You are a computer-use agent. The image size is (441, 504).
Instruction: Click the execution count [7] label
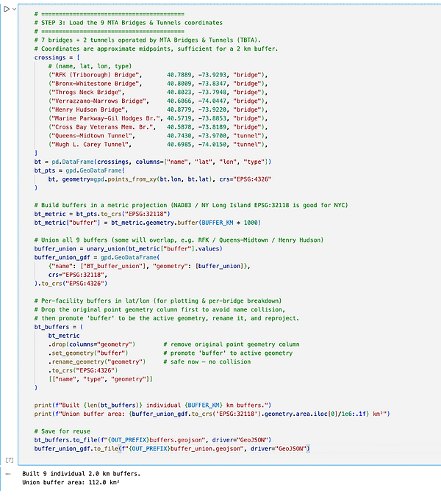[x=10, y=460]
